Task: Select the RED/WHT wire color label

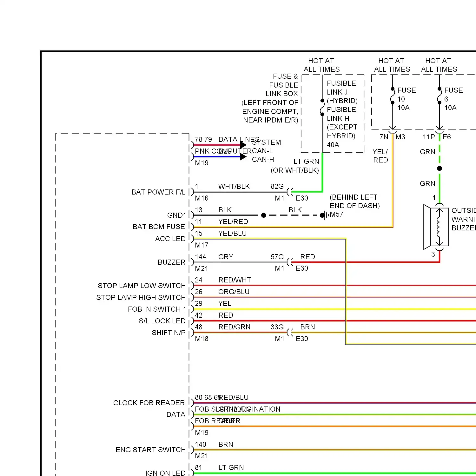Action: (x=235, y=280)
